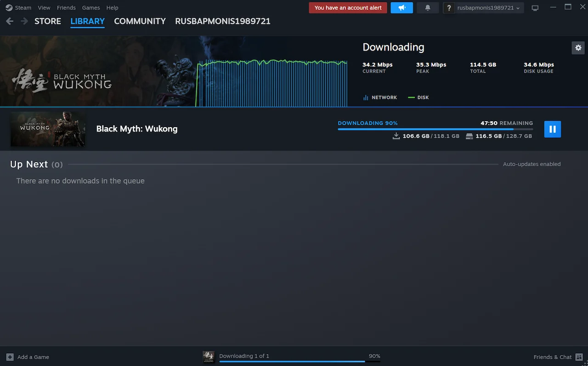Image resolution: width=588 pixels, height=366 pixels.
Task: Go back with the left arrow
Action: point(10,21)
